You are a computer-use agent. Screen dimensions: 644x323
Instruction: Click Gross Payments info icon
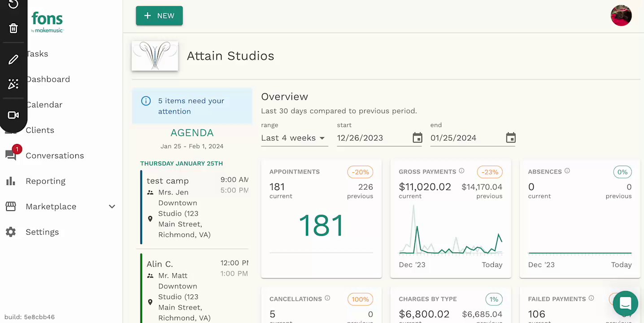coord(461,171)
